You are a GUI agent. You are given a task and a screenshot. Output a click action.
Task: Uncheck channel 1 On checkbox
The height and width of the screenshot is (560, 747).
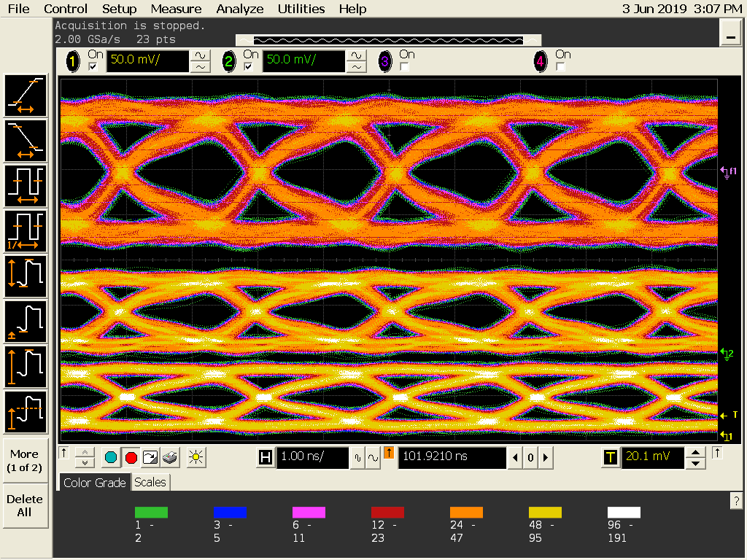(x=93, y=66)
